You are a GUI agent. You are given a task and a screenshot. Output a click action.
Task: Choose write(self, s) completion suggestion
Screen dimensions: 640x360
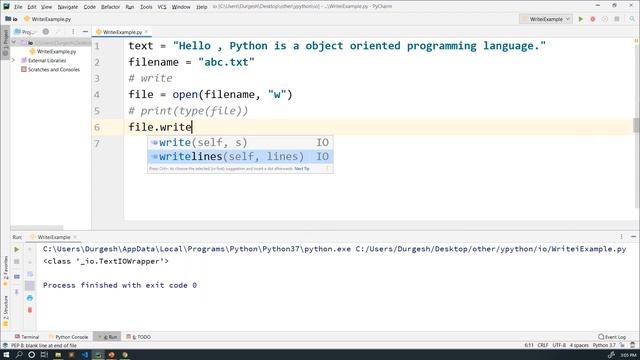click(240, 142)
